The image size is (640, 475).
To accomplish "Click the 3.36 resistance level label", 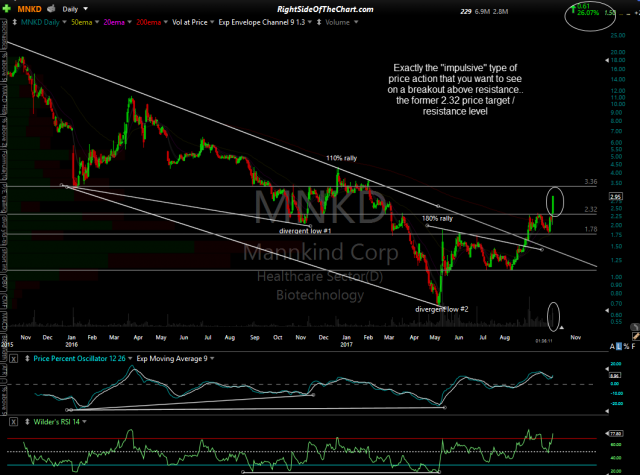I will (591, 182).
